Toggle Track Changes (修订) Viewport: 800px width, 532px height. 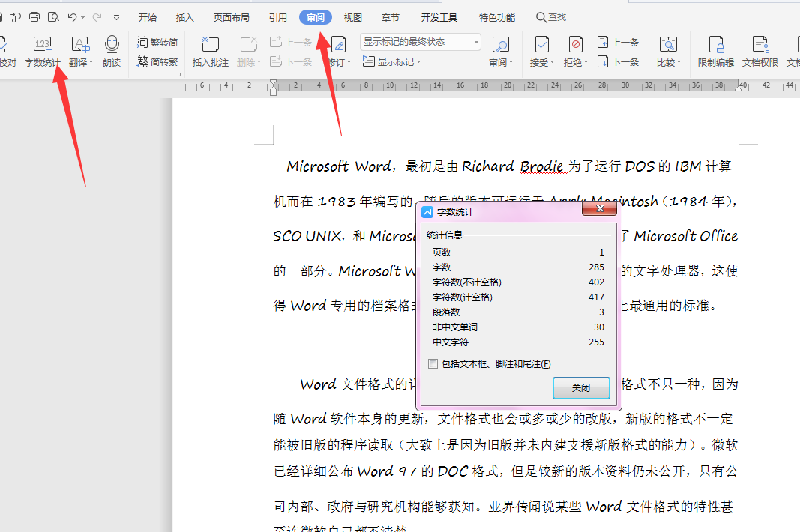339,52
